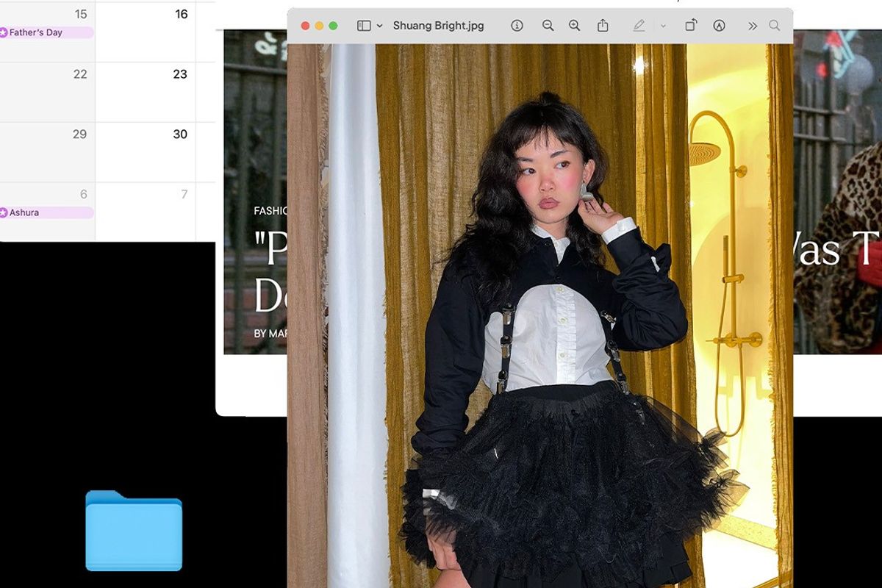Select the blue folder on the desktop
882x588 pixels.
(134, 531)
